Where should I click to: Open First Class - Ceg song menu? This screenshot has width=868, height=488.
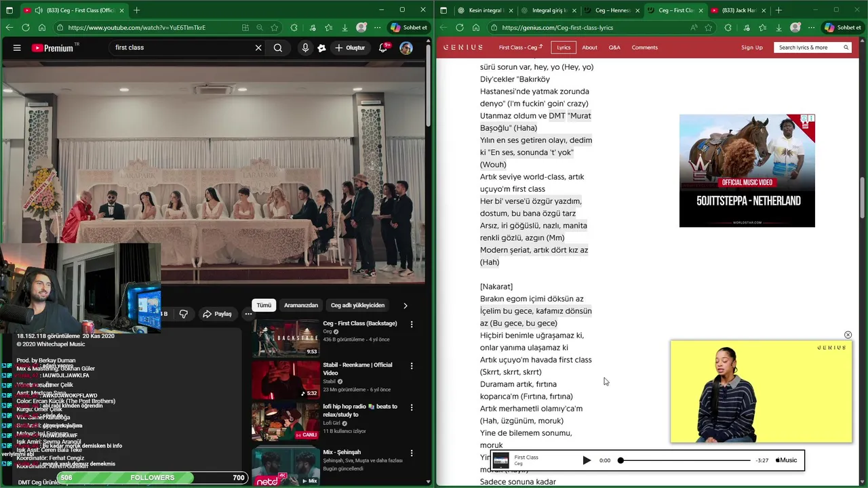click(521, 47)
